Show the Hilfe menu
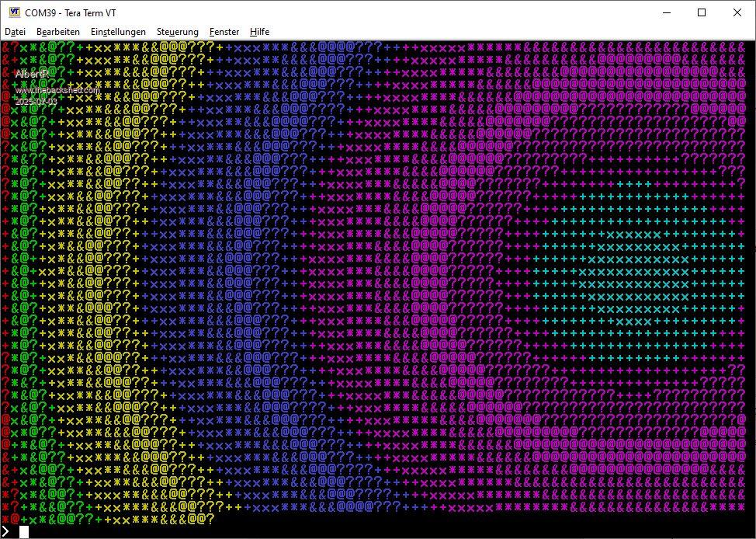Viewport: 756px width, 539px height. click(x=260, y=32)
